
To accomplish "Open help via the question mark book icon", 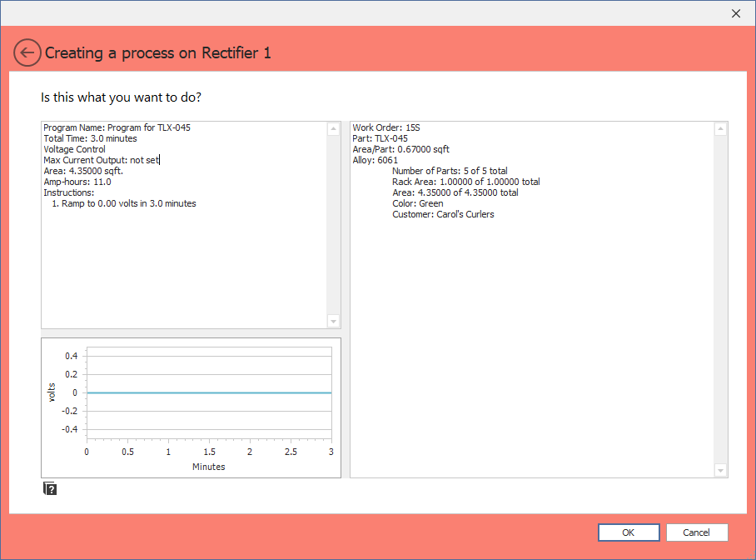I will coord(50,489).
